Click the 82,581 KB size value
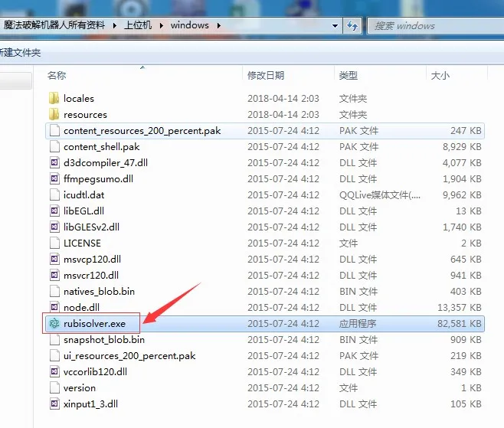 (x=460, y=323)
